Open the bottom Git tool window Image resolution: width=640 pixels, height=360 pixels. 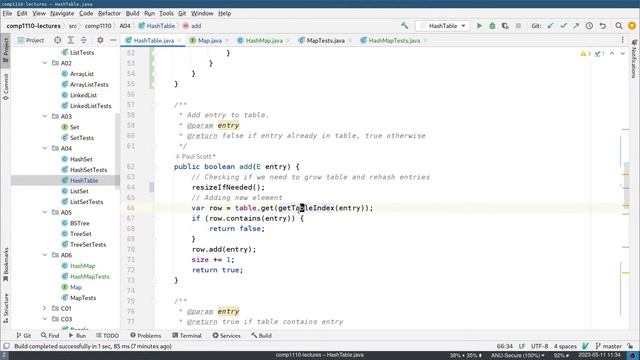coord(24,336)
